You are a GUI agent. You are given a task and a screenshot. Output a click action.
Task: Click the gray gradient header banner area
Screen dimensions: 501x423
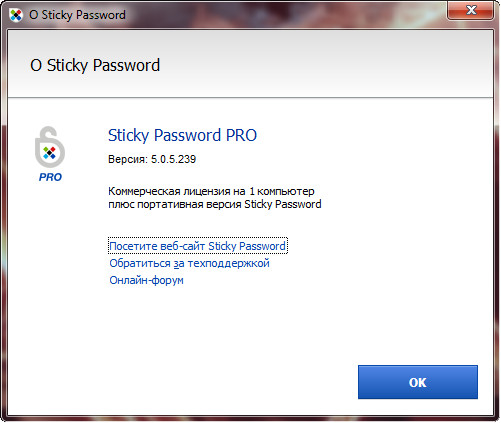pos(300,64)
